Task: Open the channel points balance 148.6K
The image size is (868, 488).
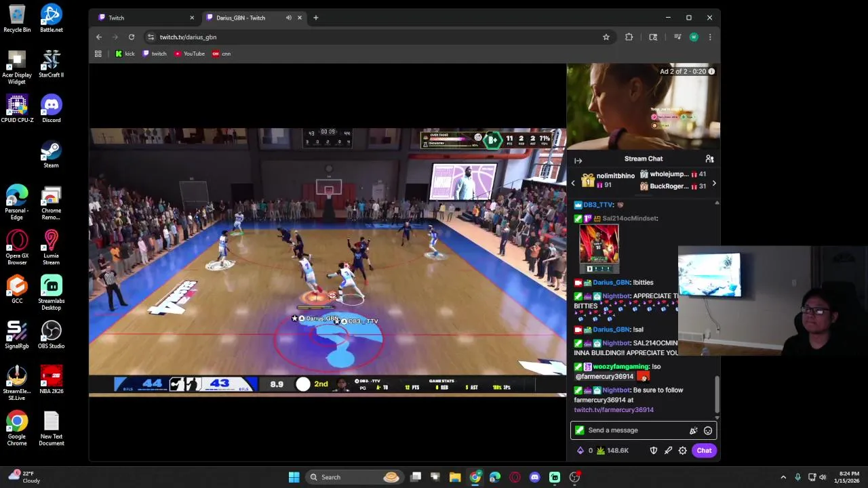Action: [613, 451]
